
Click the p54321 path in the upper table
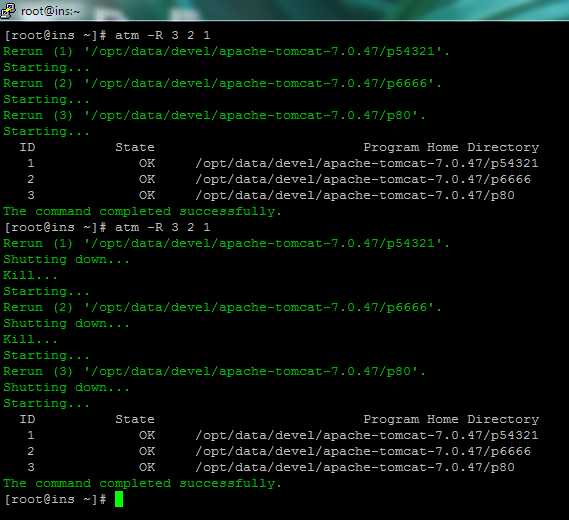(x=367, y=163)
